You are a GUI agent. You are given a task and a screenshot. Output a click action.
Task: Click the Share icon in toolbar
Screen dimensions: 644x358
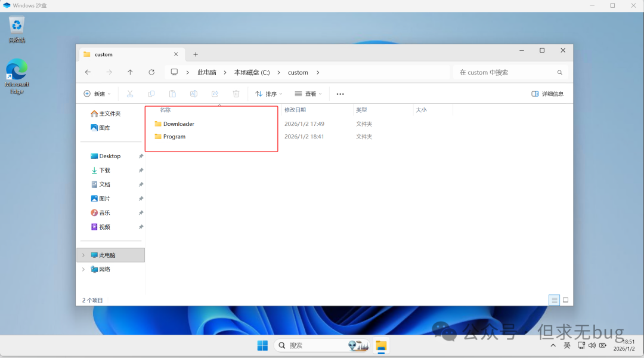(x=215, y=94)
